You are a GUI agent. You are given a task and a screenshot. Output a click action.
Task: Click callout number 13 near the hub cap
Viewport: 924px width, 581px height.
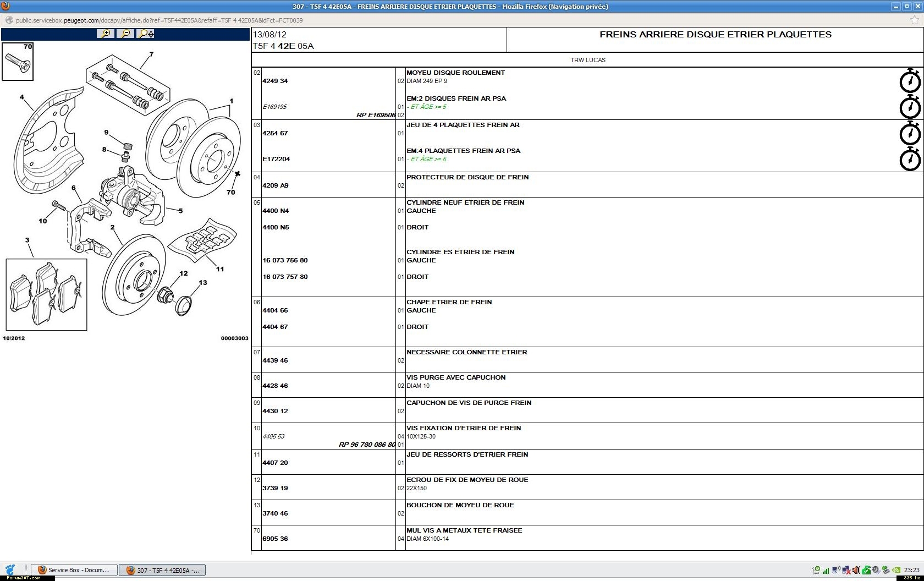pyautogui.click(x=203, y=283)
